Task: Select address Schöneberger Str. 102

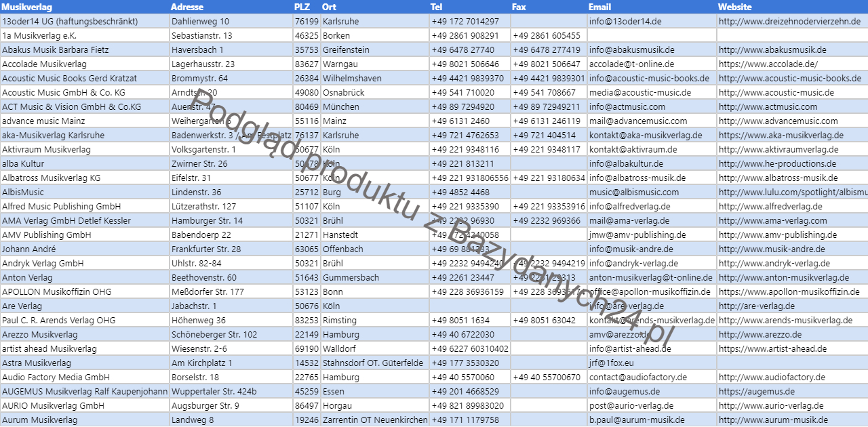Action: (x=231, y=334)
